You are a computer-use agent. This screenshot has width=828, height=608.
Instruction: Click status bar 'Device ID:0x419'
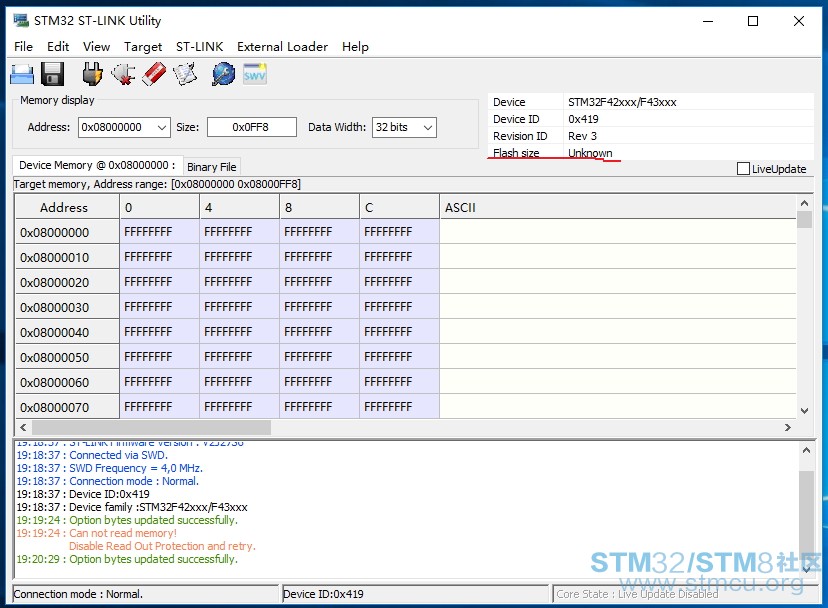(x=323, y=594)
